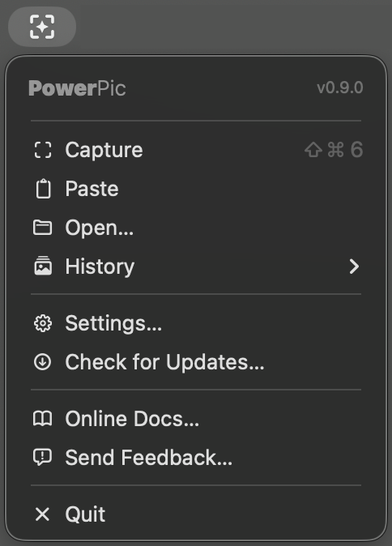The height and width of the screenshot is (546, 392).
Task: Click the PowerPic menu bar icon
Action: [42, 27]
